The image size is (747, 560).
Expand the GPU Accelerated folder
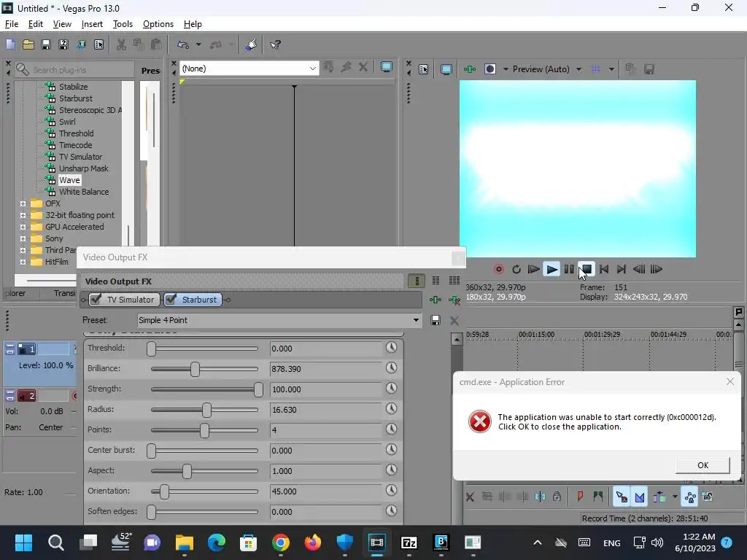23,227
